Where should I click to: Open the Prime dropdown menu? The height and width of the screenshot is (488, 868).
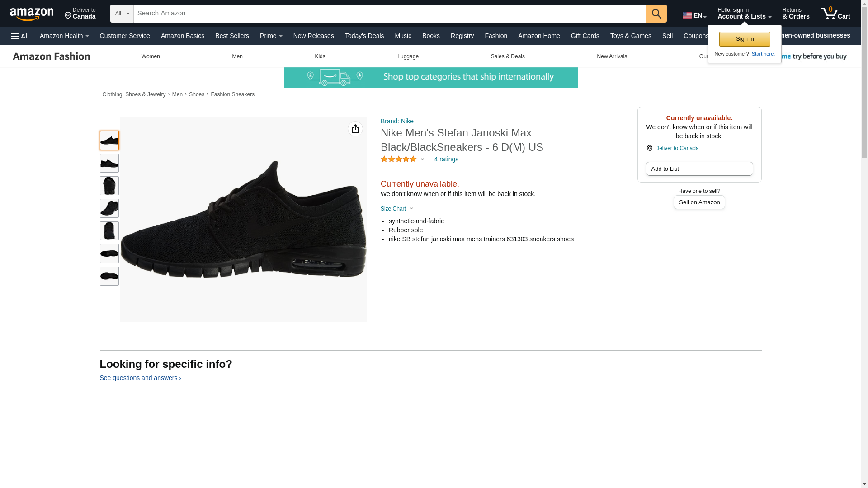271,36
